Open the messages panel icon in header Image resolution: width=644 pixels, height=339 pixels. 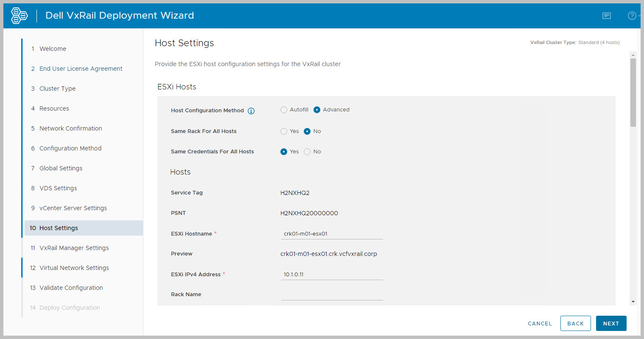[607, 16]
